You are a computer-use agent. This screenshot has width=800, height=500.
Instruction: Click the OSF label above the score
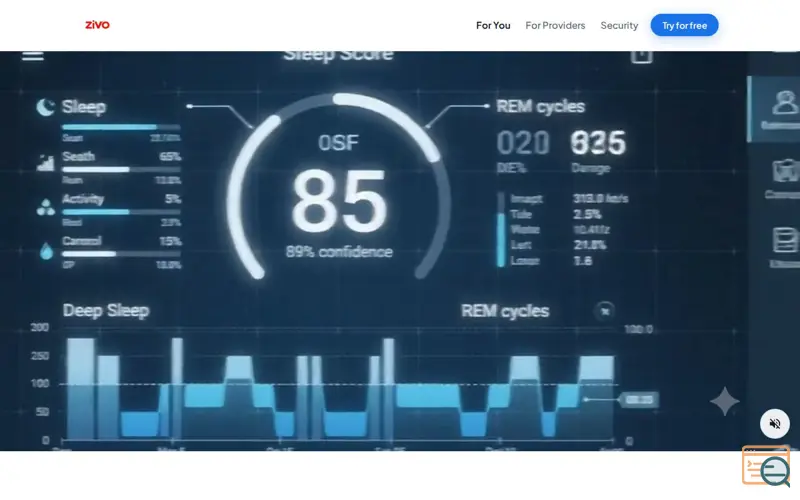[338, 142]
